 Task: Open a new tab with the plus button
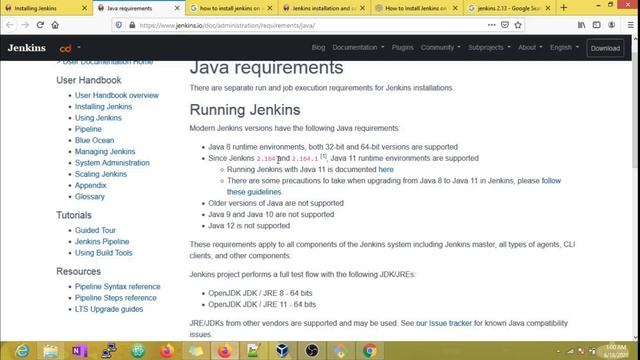564,8
